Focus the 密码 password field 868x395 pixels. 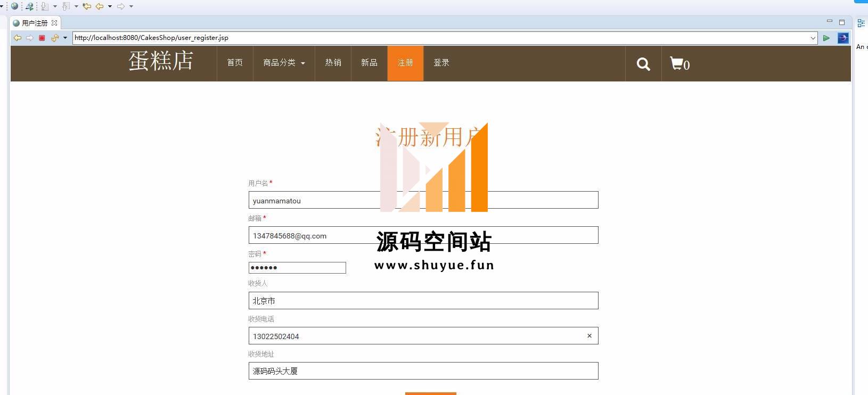pyautogui.click(x=297, y=268)
